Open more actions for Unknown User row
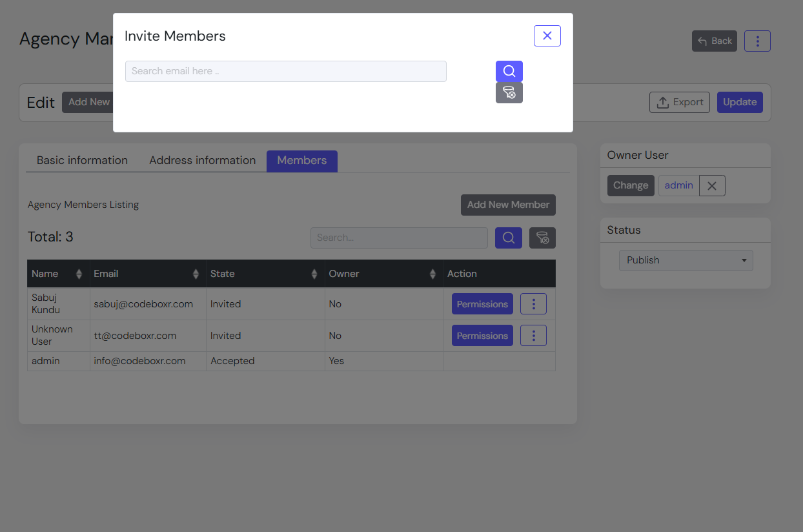Viewport: 803px width, 532px height. pos(533,336)
